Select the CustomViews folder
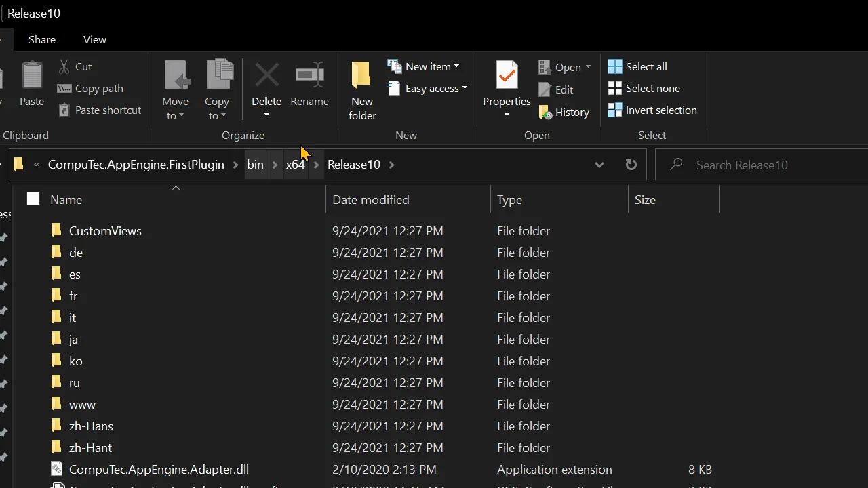This screenshot has width=868, height=488. click(105, 231)
